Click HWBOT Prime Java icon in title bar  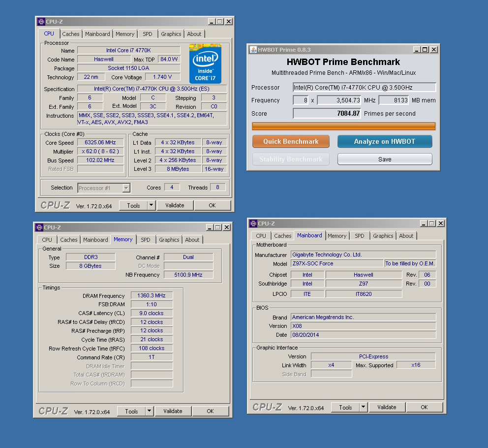[253, 50]
